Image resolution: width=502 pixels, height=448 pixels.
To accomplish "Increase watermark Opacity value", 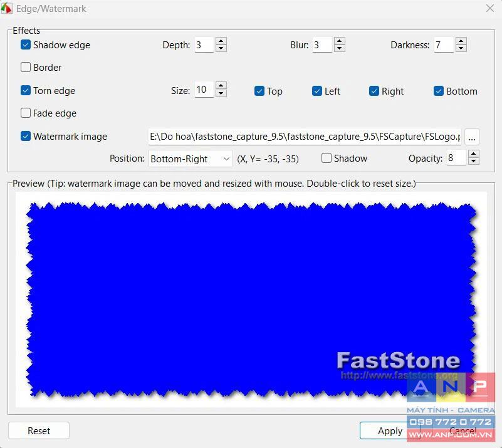I will [x=474, y=154].
